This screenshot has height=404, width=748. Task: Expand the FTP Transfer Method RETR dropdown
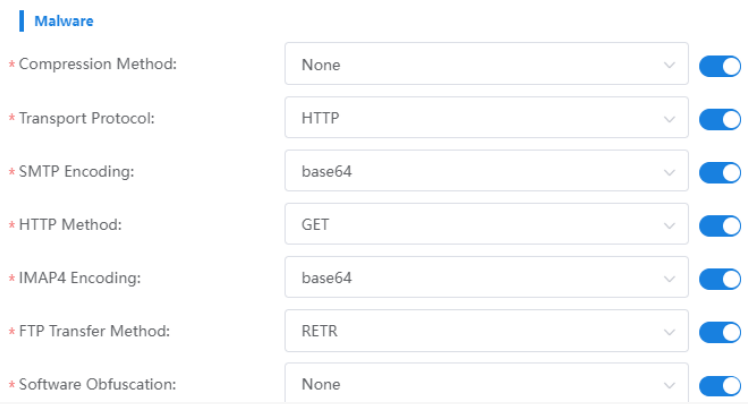tap(486, 331)
